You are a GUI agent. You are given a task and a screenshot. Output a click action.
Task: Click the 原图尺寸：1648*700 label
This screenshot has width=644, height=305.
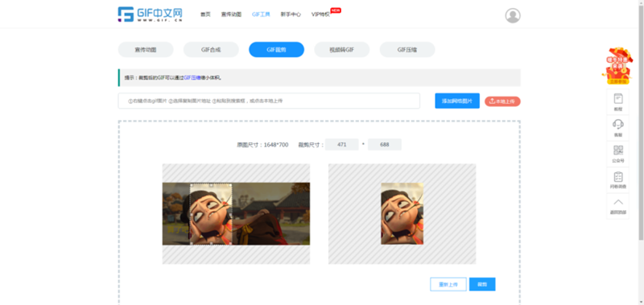pos(262,145)
